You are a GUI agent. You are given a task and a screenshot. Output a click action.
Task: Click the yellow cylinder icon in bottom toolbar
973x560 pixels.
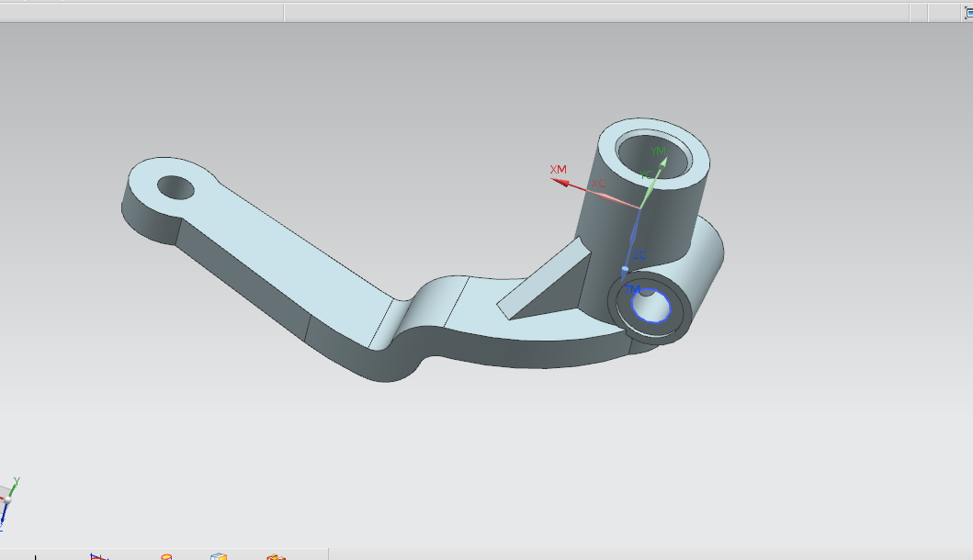click(165, 557)
